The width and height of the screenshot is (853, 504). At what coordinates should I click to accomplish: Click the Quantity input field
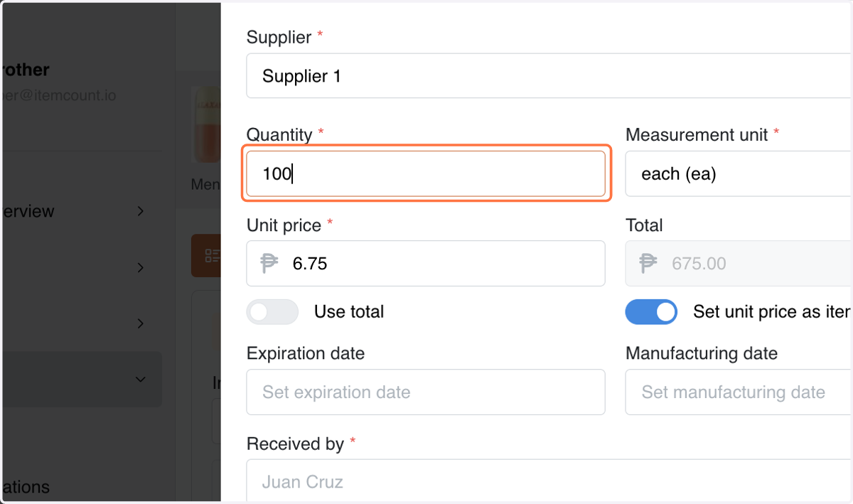click(x=426, y=173)
